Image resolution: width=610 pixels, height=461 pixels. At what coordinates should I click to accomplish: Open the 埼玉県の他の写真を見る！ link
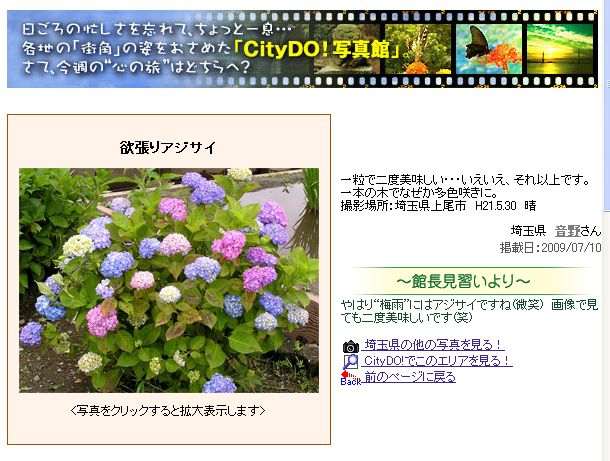pyautogui.click(x=433, y=346)
